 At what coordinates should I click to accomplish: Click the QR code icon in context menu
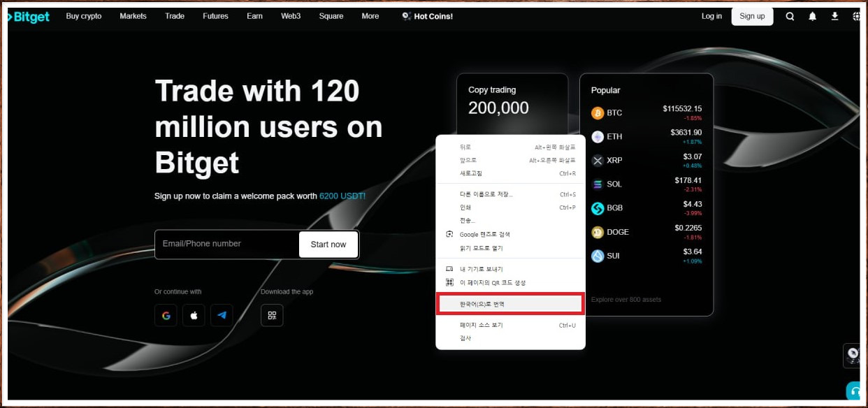click(449, 282)
